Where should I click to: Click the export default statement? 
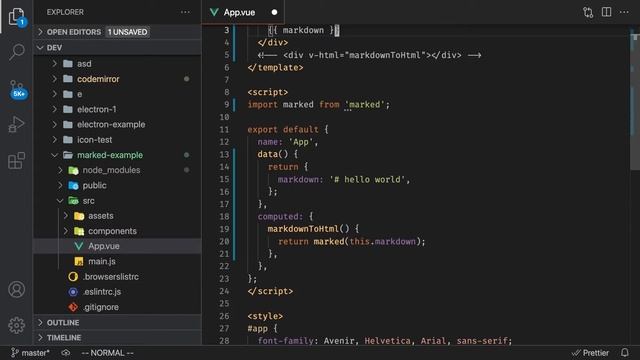click(282, 130)
